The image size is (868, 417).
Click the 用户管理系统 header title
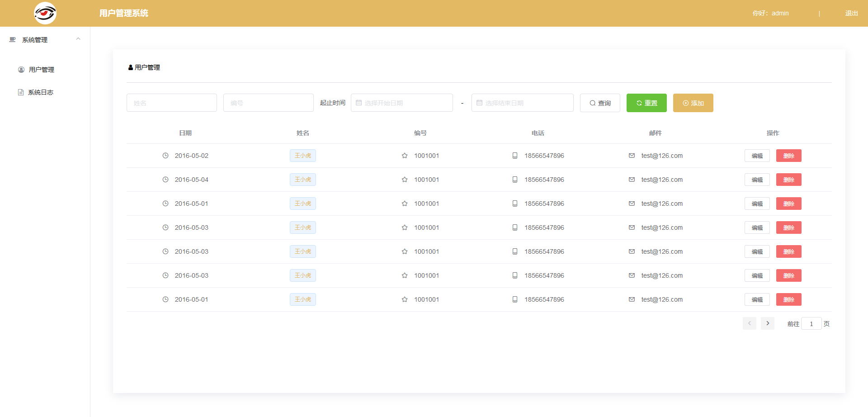click(124, 13)
